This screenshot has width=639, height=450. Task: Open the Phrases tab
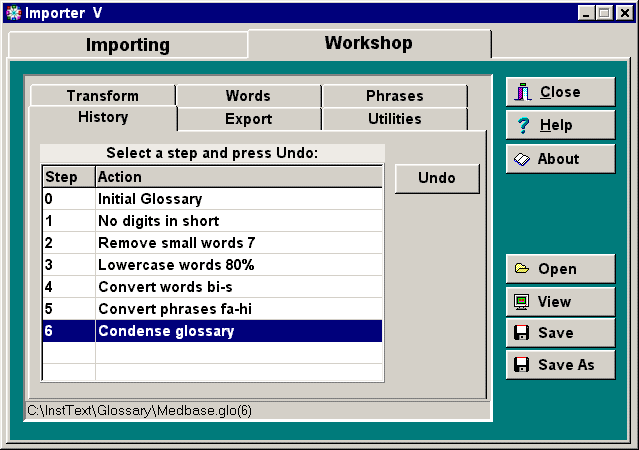pos(394,96)
